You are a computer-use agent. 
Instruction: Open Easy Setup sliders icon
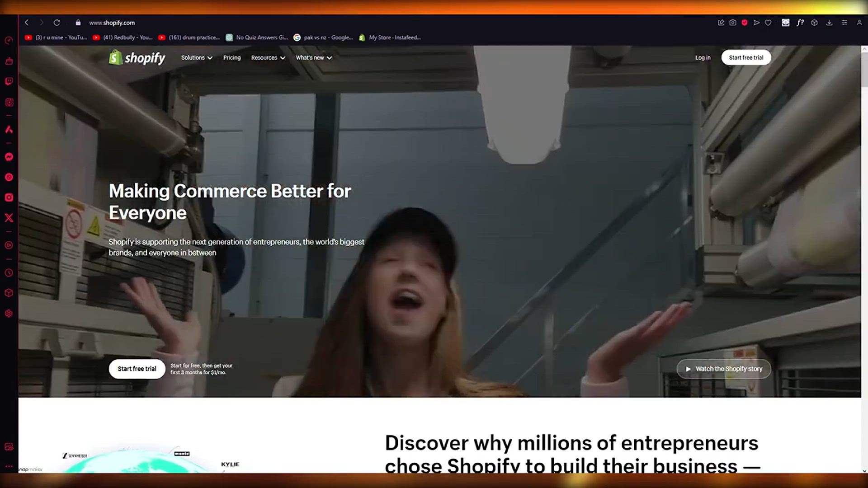coord(844,23)
